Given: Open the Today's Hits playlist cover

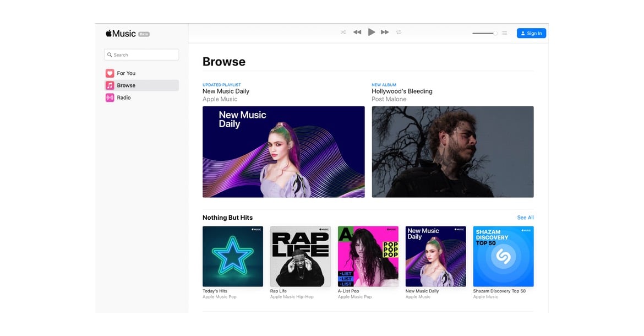Looking at the screenshot, I should click(232, 256).
